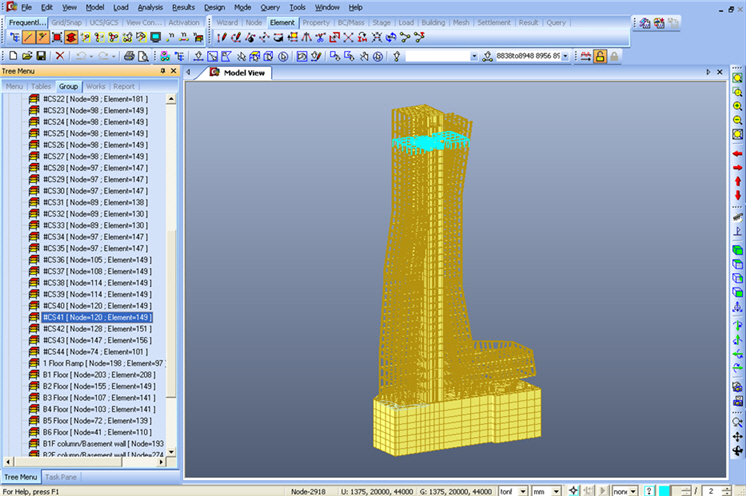Click the red left-arrow pan icon
746x496 pixels.
coord(737,154)
